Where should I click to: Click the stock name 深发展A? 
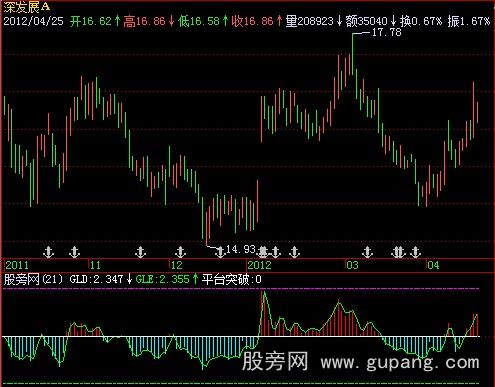point(27,6)
